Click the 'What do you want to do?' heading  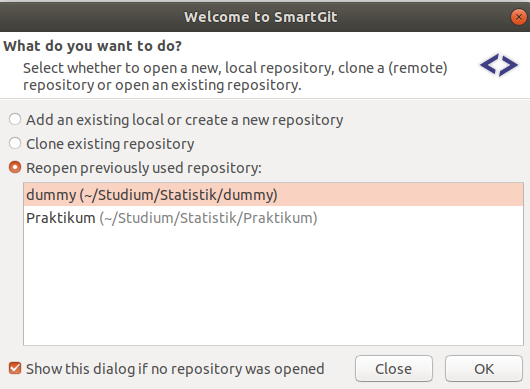(93, 46)
